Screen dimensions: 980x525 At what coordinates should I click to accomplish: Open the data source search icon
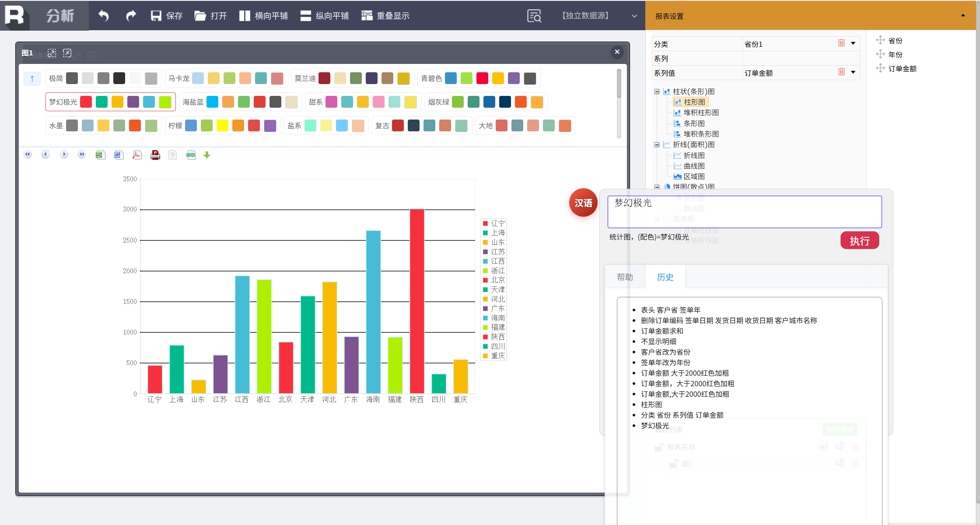pos(534,16)
